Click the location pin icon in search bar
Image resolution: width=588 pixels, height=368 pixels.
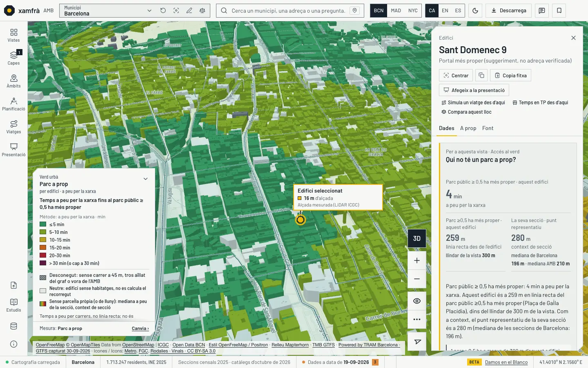[355, 11]
